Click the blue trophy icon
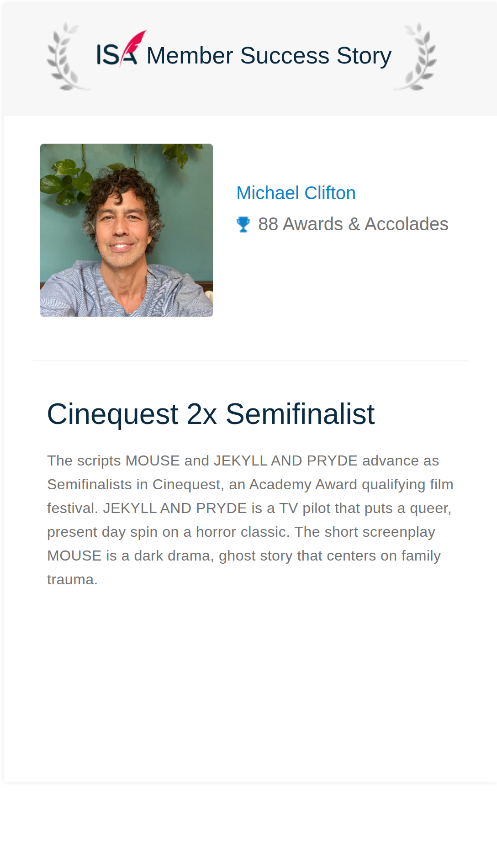 (x=243, y=224)
